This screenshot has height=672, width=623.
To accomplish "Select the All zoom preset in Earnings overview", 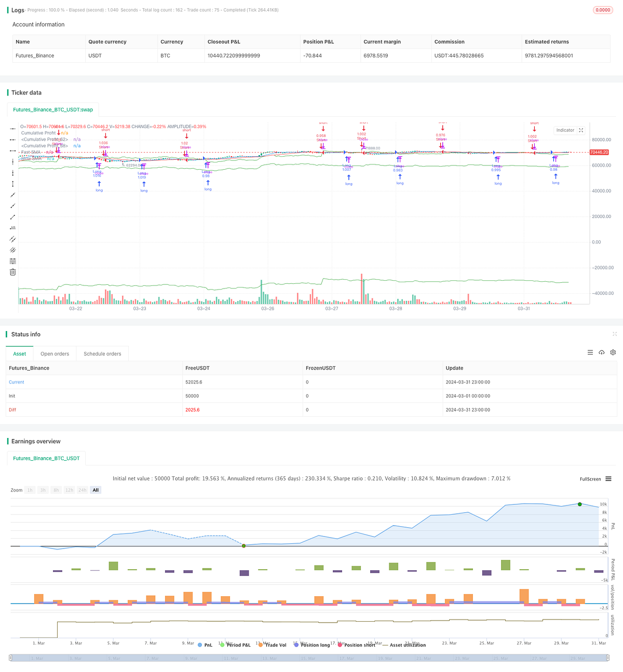I will 95,490.
